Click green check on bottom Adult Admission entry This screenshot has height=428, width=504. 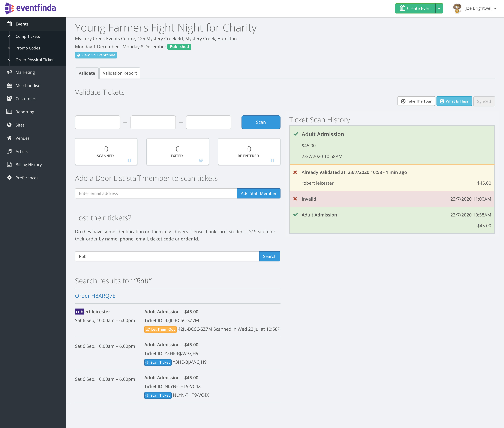click(296, 215)
